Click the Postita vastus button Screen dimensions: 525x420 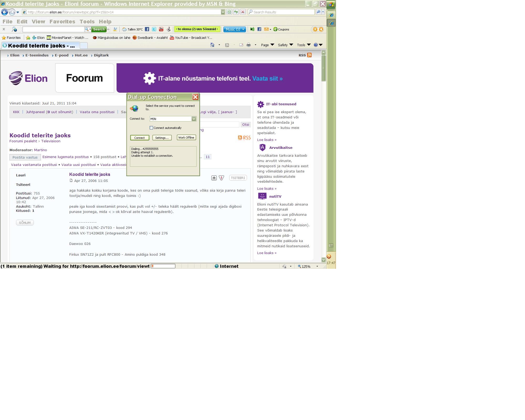click(x=25, y=157)
